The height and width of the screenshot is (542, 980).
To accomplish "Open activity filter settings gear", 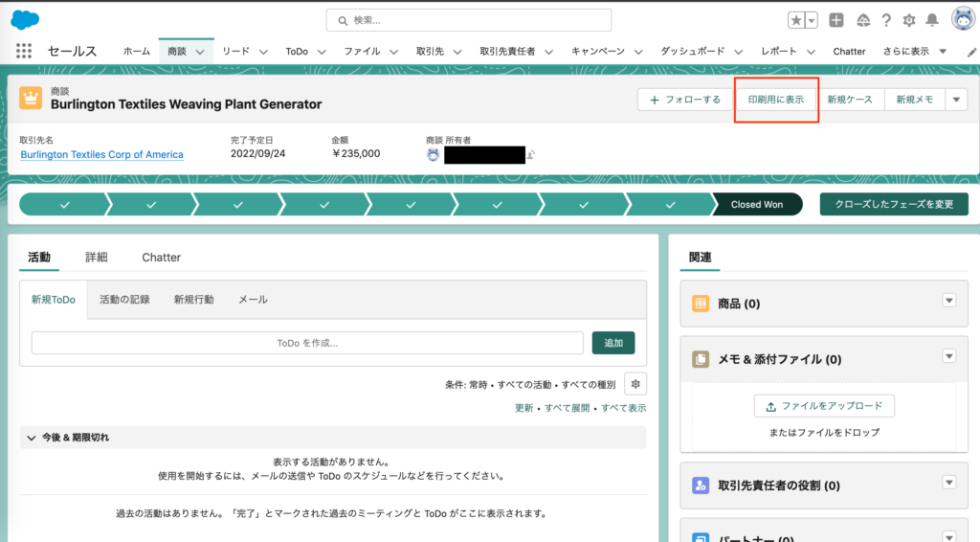I will pyautogui.click(x=635, y=384).
